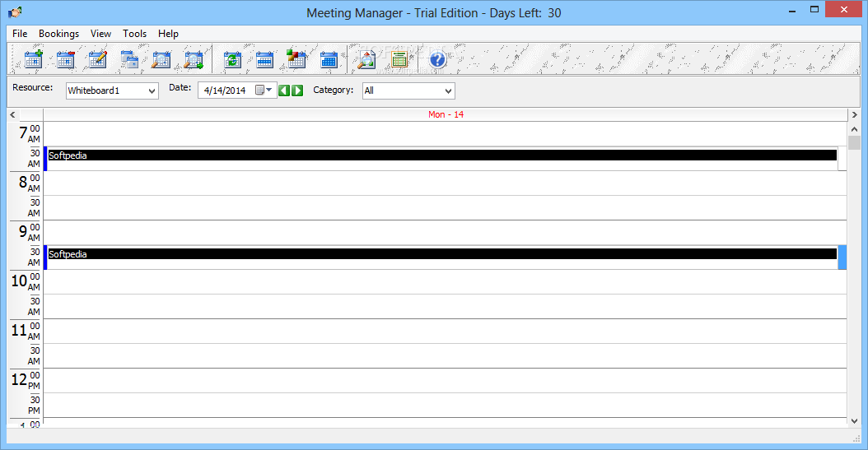This screenshot has width=868, height=450.
Task: Open the View menu
Action: (x=100, y=34)
